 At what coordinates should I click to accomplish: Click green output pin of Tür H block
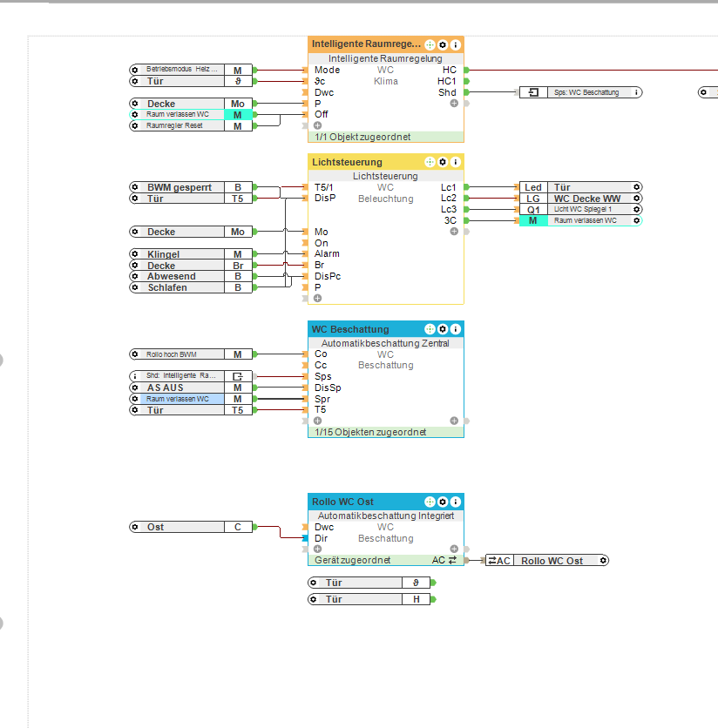(x=433, y=599)
